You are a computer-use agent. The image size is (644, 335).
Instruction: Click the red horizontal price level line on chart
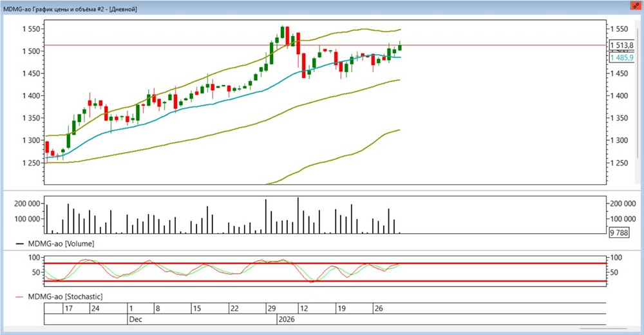point(325,45)
